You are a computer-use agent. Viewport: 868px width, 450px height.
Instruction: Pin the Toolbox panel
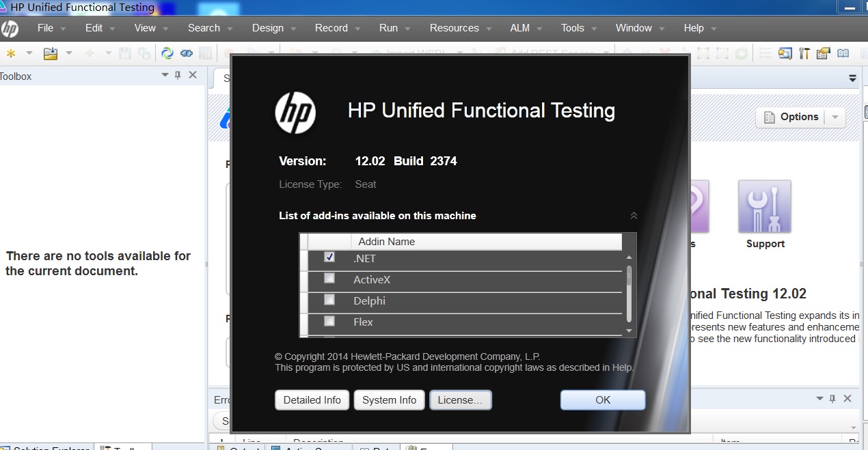(x=178, y=76)
